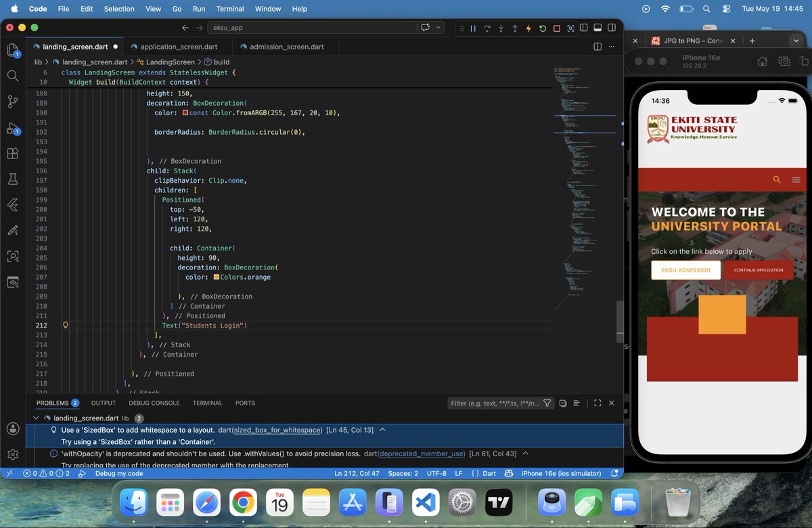Open the Explorer view in activity bar
Viewport: 812px width, 528px height.
(x=13, y=50)
